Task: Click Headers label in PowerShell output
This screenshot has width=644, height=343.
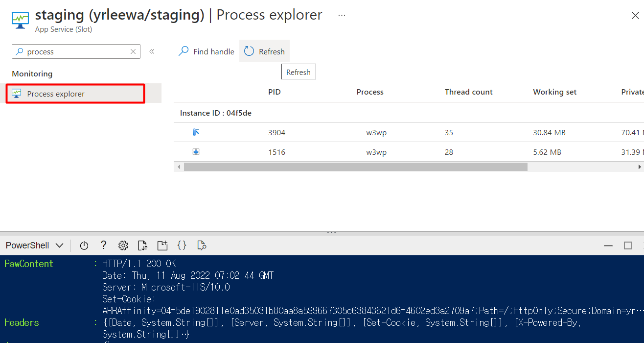Action: pos(22,322)
